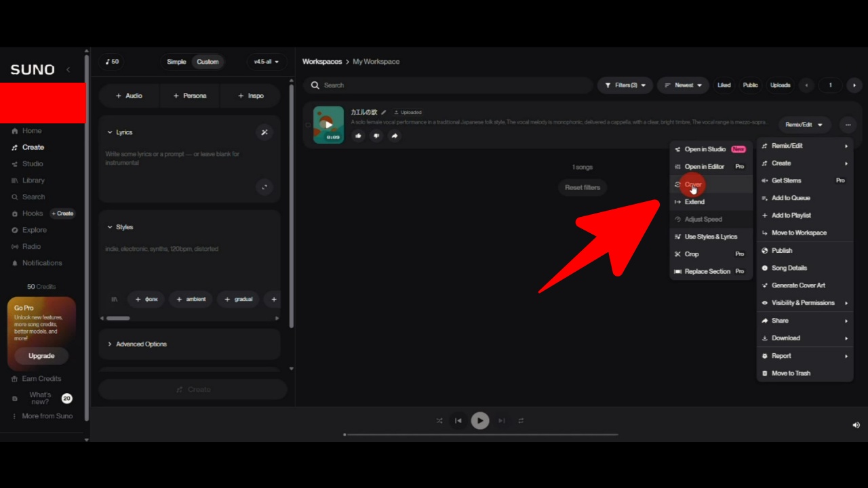Open the three-dot more options button
The width and height of the screenshot is (868, 488).
848,125
